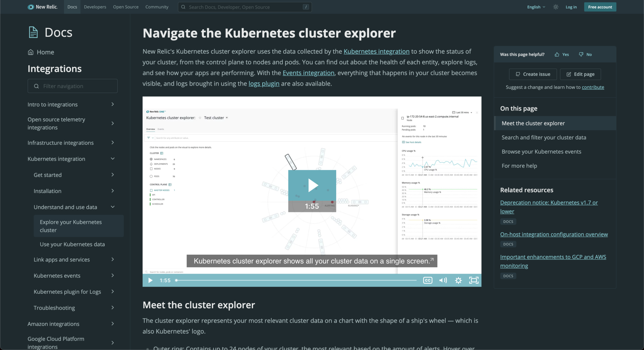Expand Kubernetes plugin for Logs submenu

point(113,292)
